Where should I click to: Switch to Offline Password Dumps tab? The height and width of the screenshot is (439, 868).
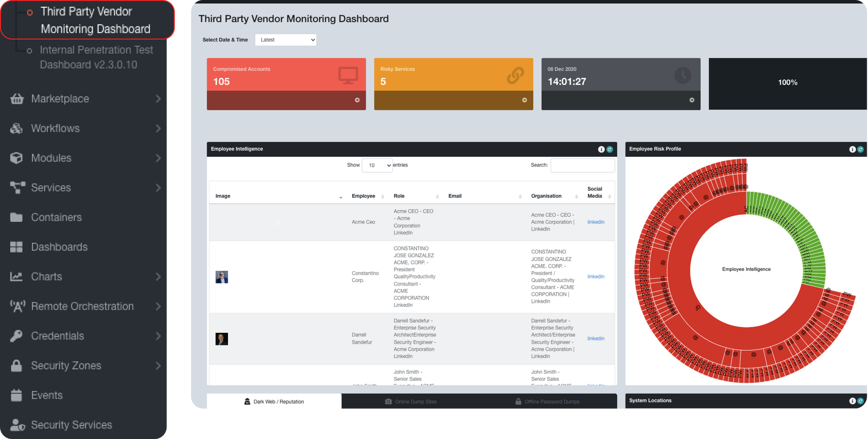[x=547, y=401]
